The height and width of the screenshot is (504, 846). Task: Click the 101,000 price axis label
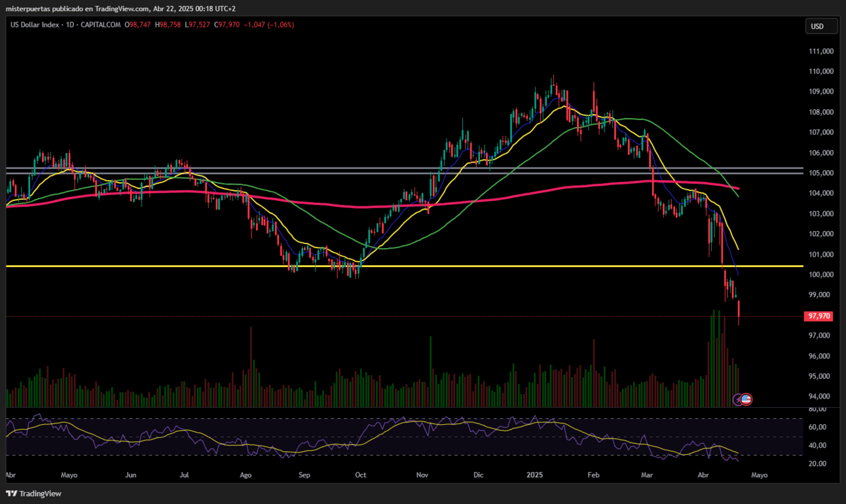point(822,254)
